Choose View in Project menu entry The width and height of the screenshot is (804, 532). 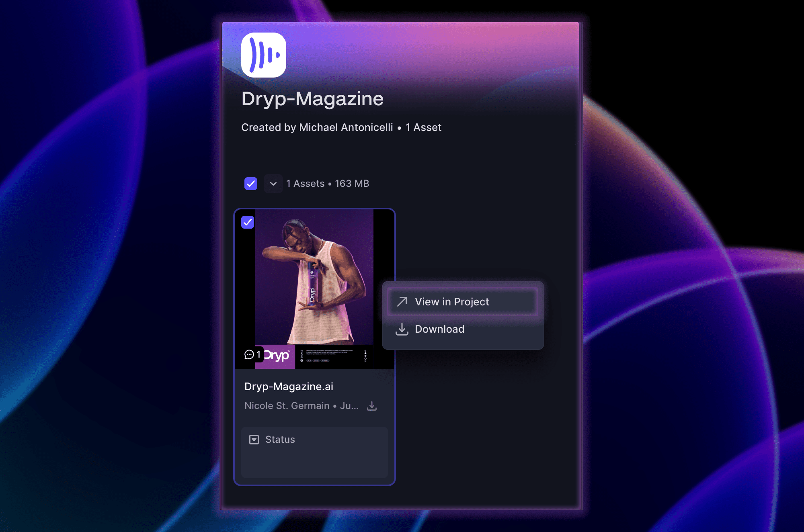coord(463,302)
